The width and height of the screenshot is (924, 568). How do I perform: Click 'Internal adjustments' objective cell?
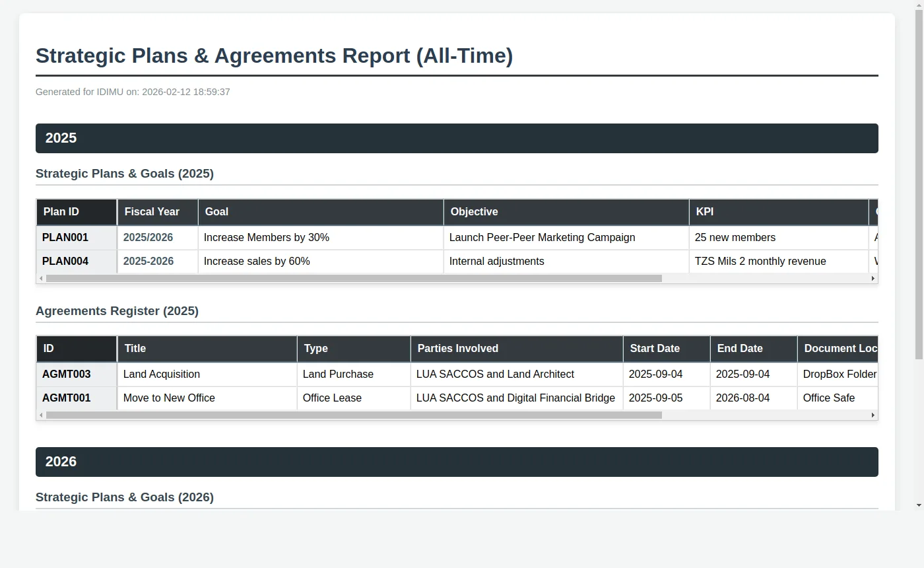point(566,262)
